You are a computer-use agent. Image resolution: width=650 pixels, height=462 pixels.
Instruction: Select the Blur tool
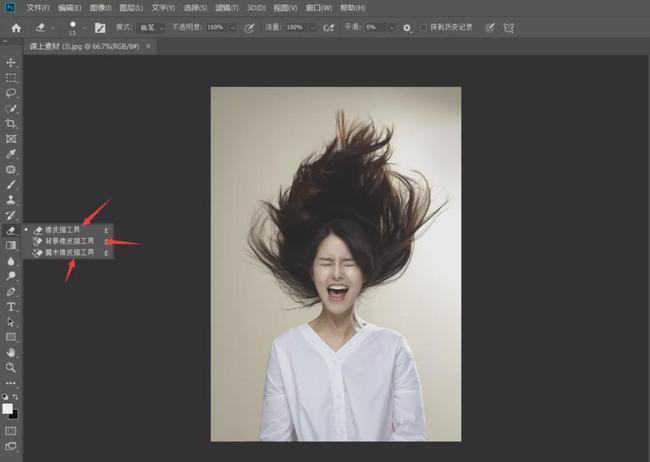click(x=11, y=261)
